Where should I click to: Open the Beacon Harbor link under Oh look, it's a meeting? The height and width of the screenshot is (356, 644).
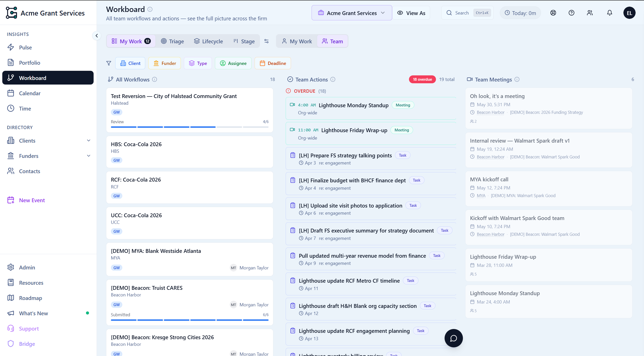coord(490,112)
